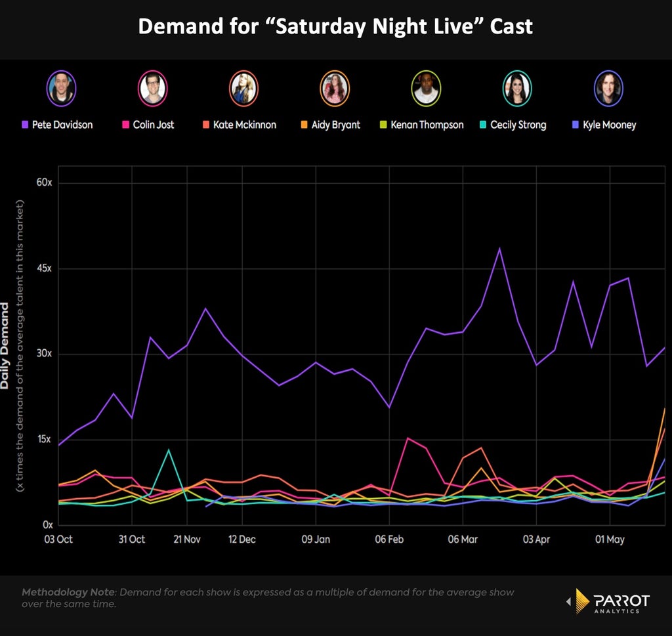Click Kate Mckinnon's avatar photo
The height and width of the screenshot is (636, 672).
pos(244,89)
